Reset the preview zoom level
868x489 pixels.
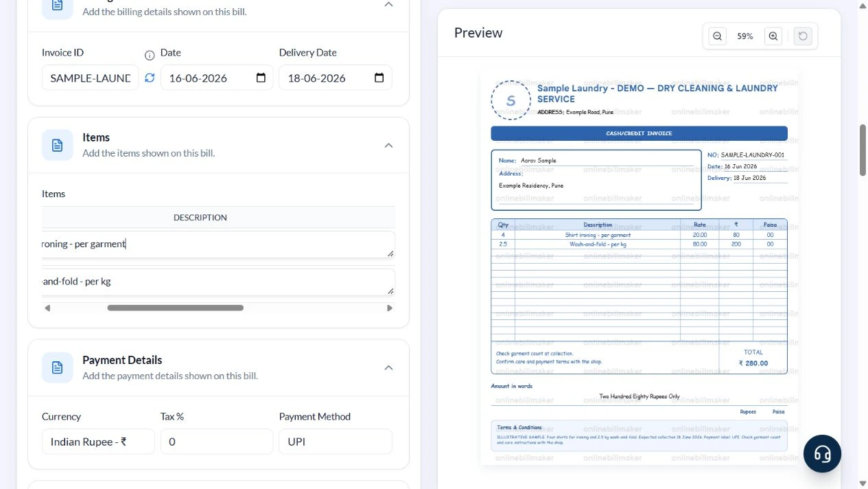pyautogui.click(x=803, y=36)
